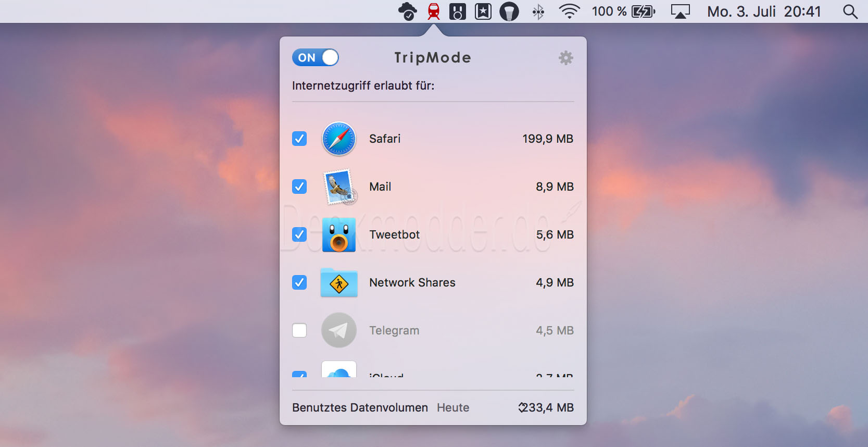Screen dimensions: 868x447
Task: Click the Heute period selector
Action: 453,407
